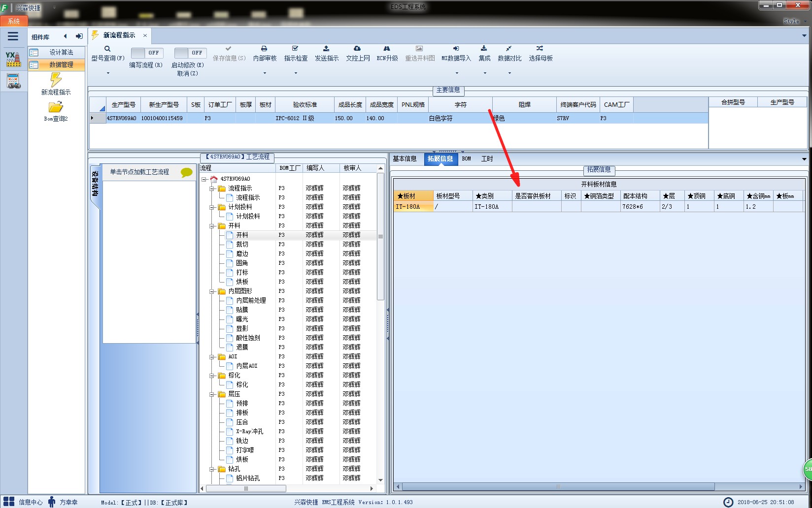Click the 选择母板 shuffle tool

pyautogui.click(x=541, y=54)
